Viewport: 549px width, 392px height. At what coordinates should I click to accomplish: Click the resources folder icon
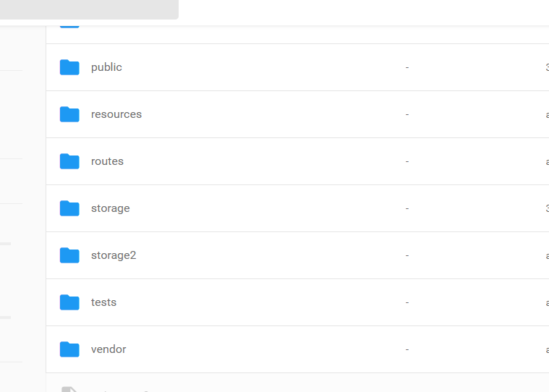pyautogui.click(x=69, y=114)
